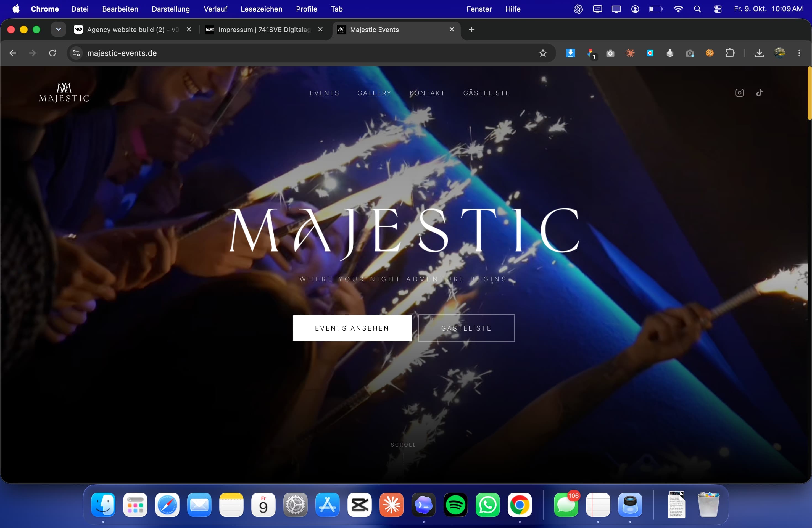The width and height of the screenshot is (812, 528).
Task: Open KONTAKT navigation link
Action: click(427, 93)
